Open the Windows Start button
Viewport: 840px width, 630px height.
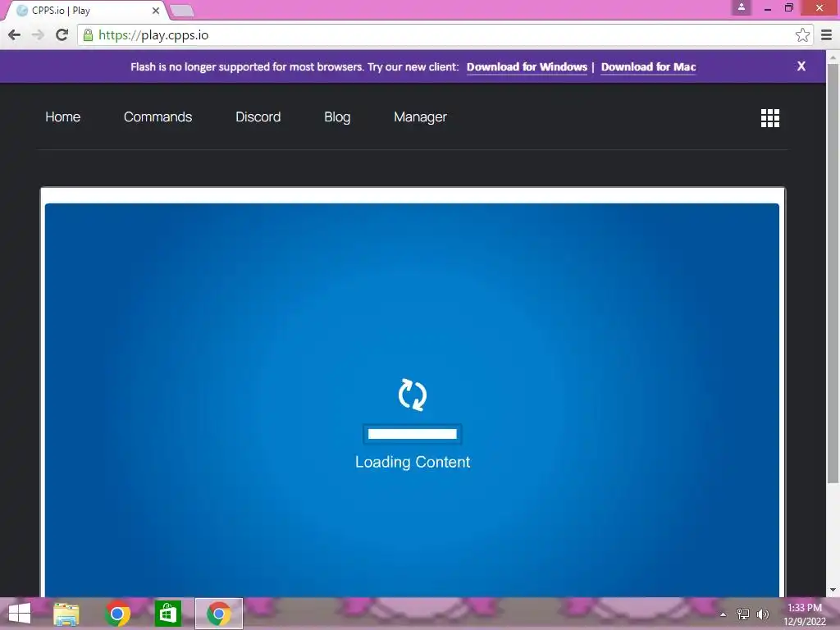tap(20, 614)
